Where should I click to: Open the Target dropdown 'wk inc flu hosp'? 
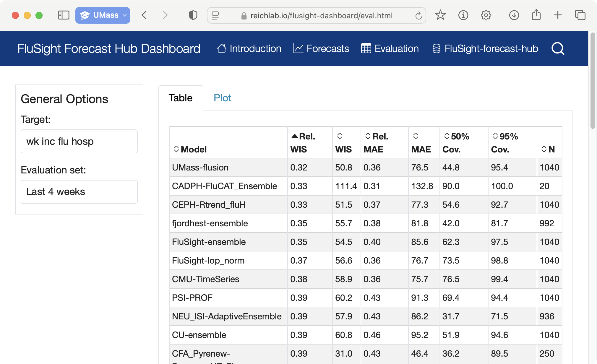pos(79,141)
